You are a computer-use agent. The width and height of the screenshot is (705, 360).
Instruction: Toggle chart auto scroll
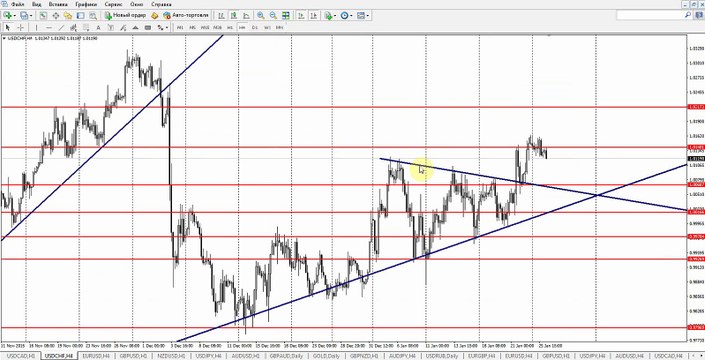click(x=300, y=16)
